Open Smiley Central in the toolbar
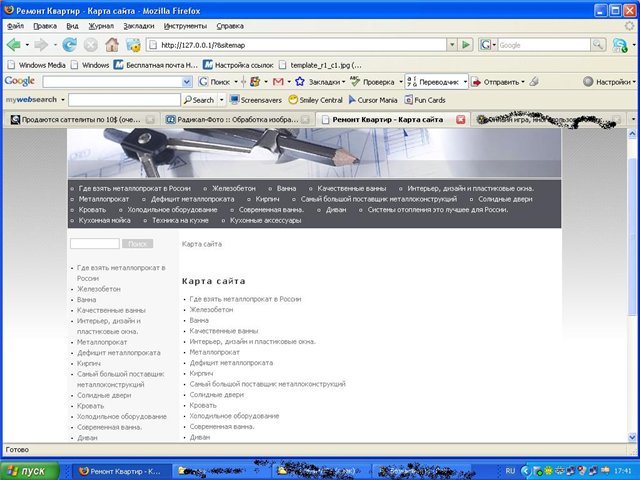 pos(322,100)
